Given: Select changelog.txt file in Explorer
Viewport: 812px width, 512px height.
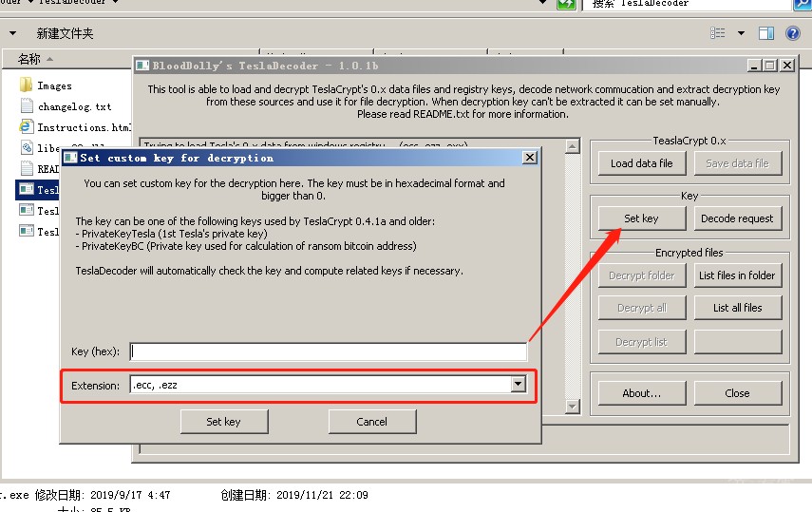Looking at the screenshot, I should (x=66, y=106).
